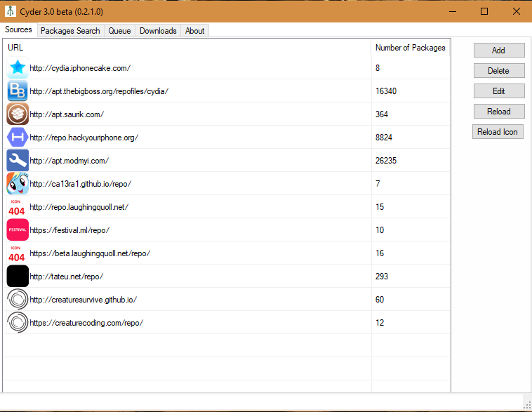
Task: Go to the Downloads tab
Action: (158, 31)
